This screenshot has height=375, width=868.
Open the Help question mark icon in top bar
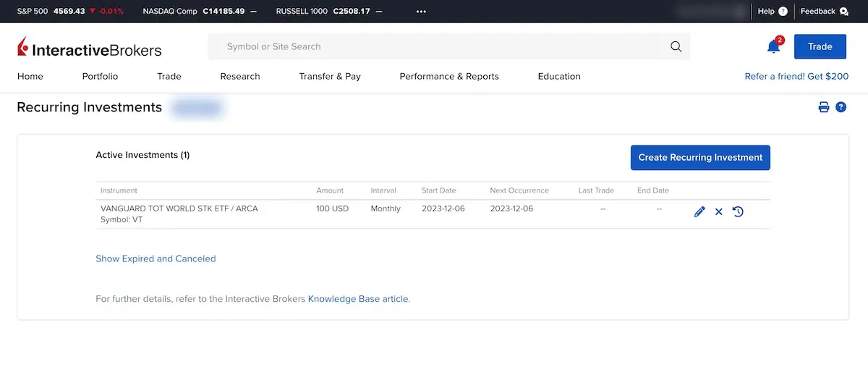tap(783, 12)
